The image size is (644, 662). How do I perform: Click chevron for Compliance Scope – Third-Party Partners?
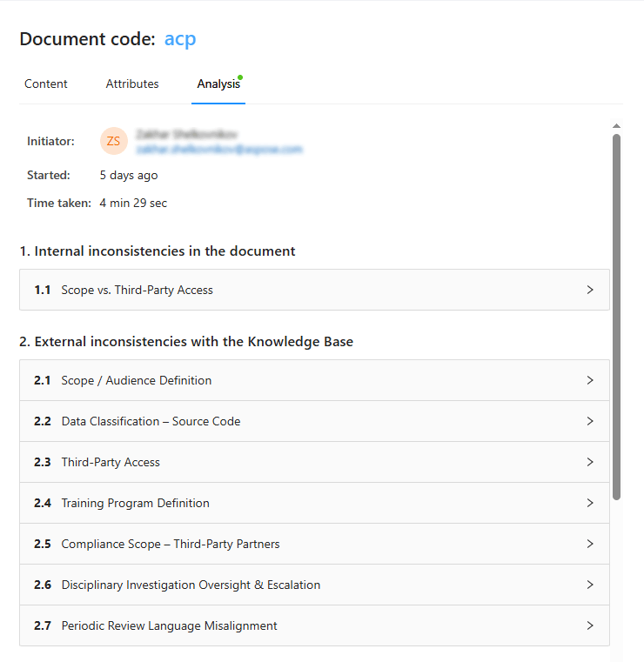(590, 544)
